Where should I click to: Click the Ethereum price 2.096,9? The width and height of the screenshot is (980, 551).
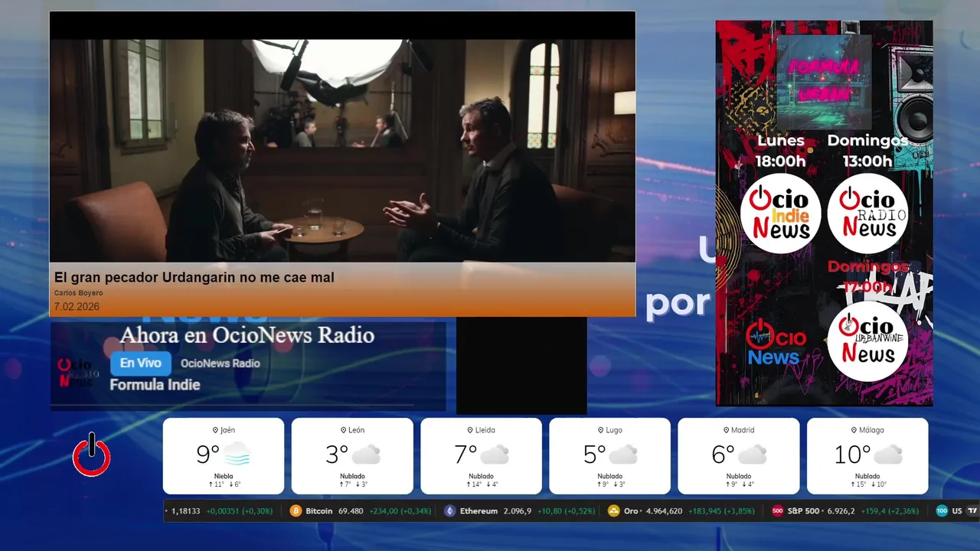point(518,511)
